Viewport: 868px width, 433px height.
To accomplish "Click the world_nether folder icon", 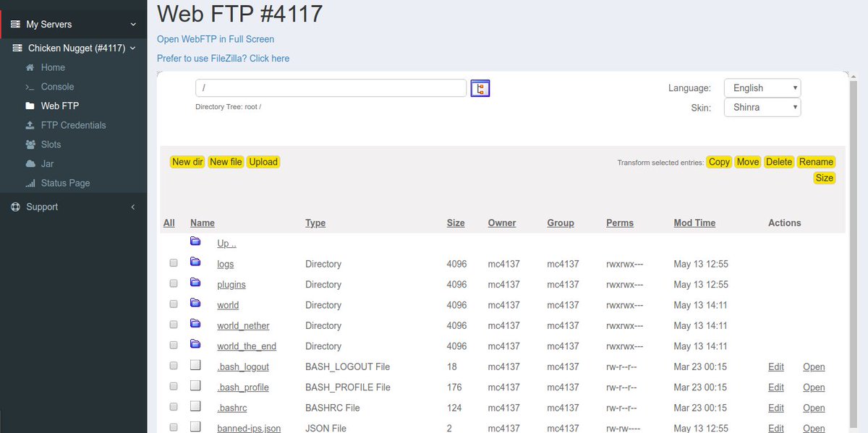I will tap(195, 323).
